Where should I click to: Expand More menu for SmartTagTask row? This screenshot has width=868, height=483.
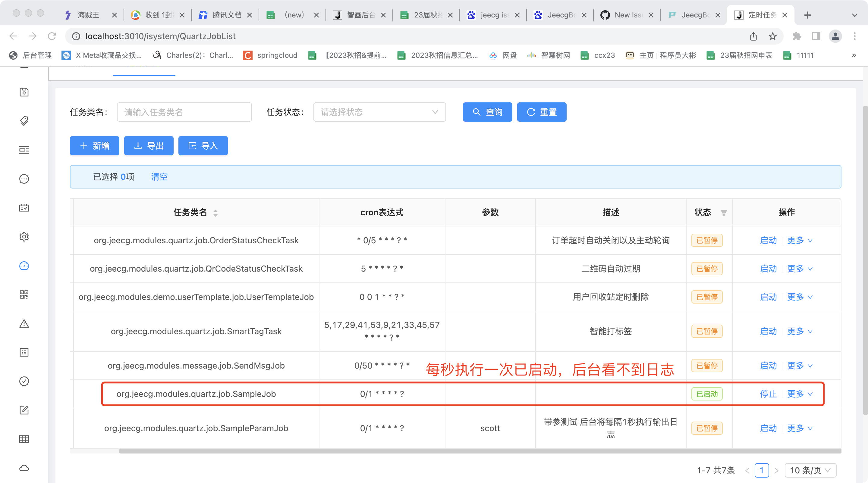tap(800, 331)
